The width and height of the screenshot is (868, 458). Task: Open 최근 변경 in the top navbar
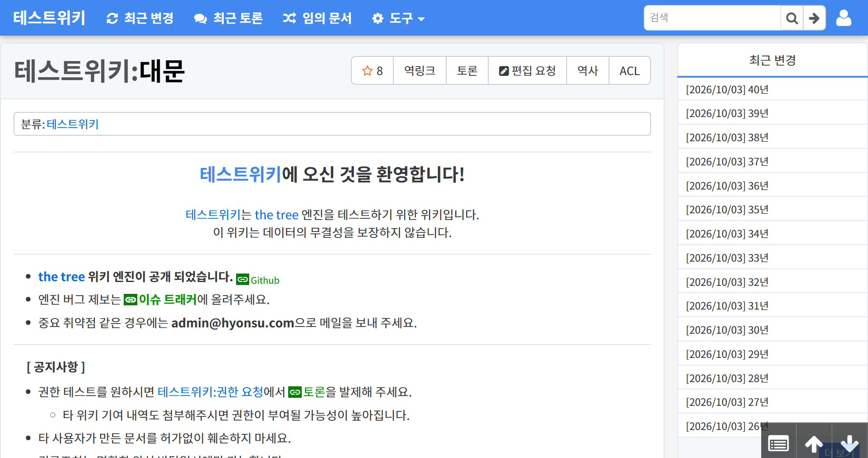coord(140,18)
